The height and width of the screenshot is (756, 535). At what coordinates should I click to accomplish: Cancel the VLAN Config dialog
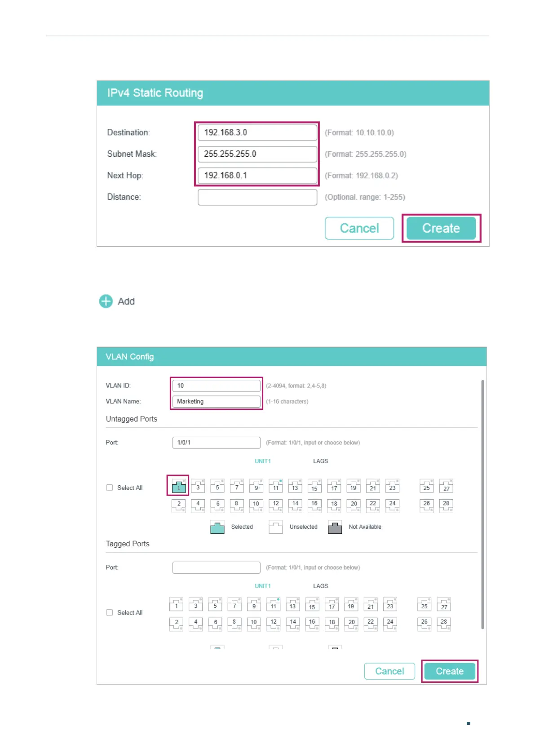(x=389, y=671)
